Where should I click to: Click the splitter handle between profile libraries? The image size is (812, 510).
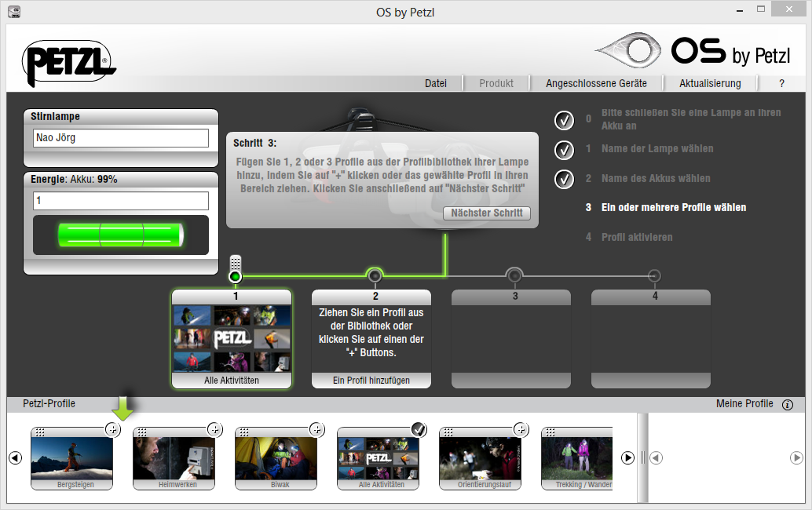pos(642,457)
